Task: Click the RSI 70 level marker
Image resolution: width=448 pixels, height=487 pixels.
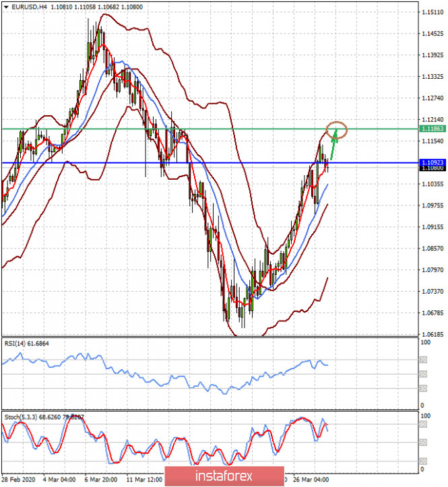Action: (x=422, y=361)
